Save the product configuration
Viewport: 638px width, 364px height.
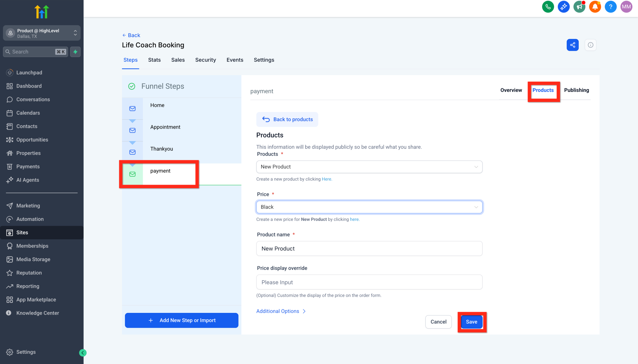[471, 322]
